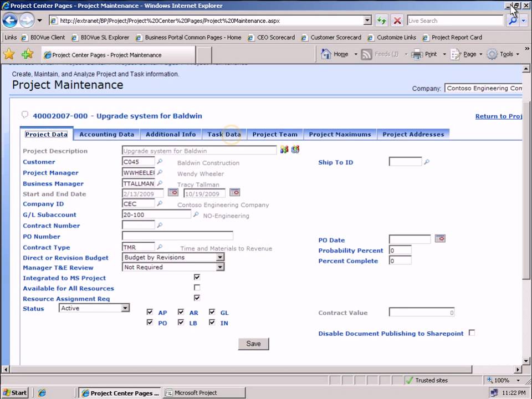Switch to the Additional Info tab
Viewport: 532px width, 399px height.
(x=171, y=134)
